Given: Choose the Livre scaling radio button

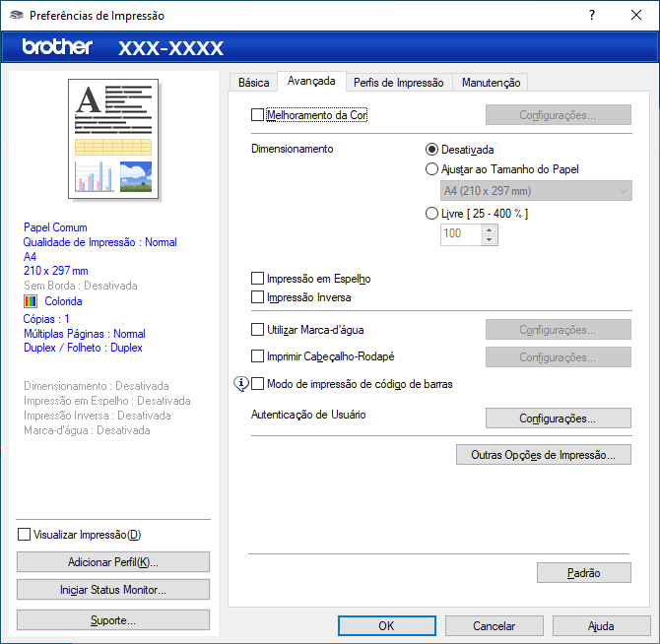Looking at the screenshot, I should point(431,213).
